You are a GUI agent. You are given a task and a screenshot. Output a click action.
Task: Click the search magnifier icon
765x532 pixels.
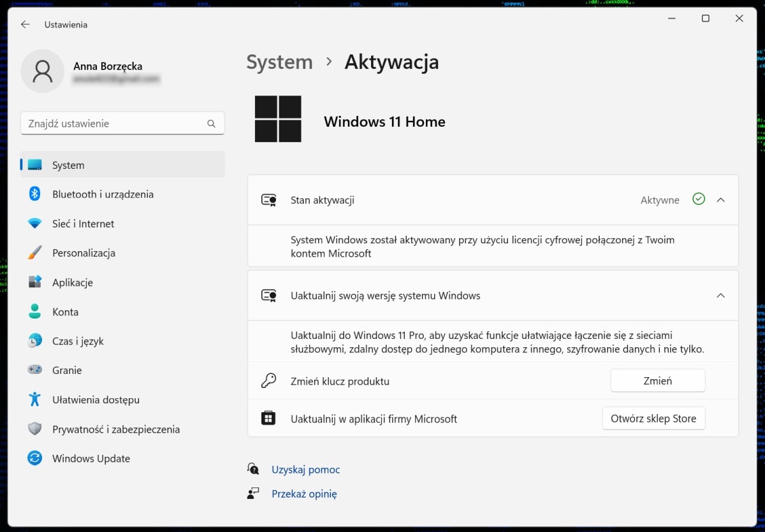211,124
